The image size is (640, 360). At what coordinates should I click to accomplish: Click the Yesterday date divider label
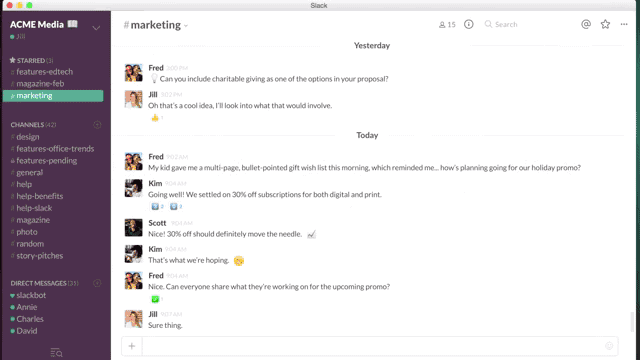tap(372, 45)
